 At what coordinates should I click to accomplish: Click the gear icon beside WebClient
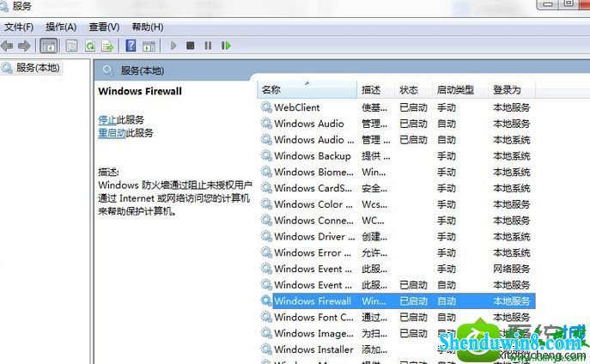click(266, 107)
